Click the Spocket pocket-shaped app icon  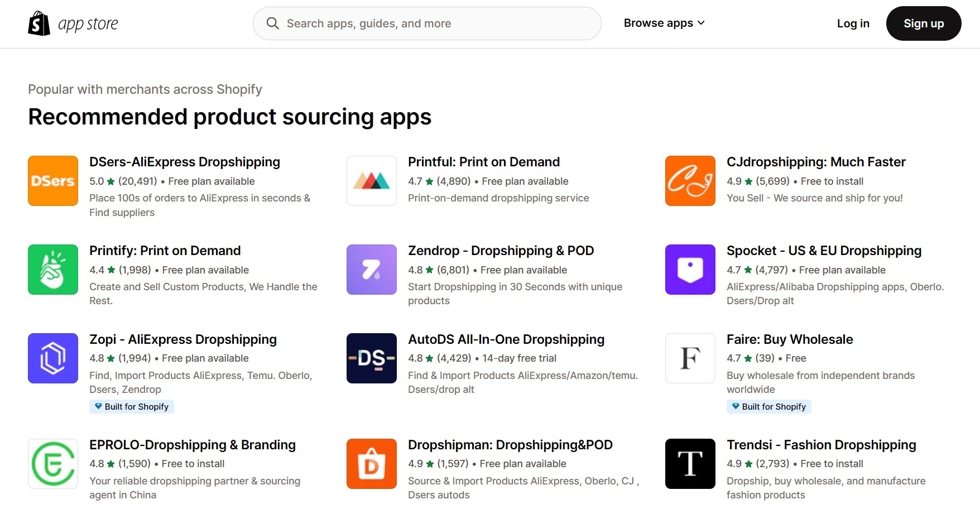(690, 270)
